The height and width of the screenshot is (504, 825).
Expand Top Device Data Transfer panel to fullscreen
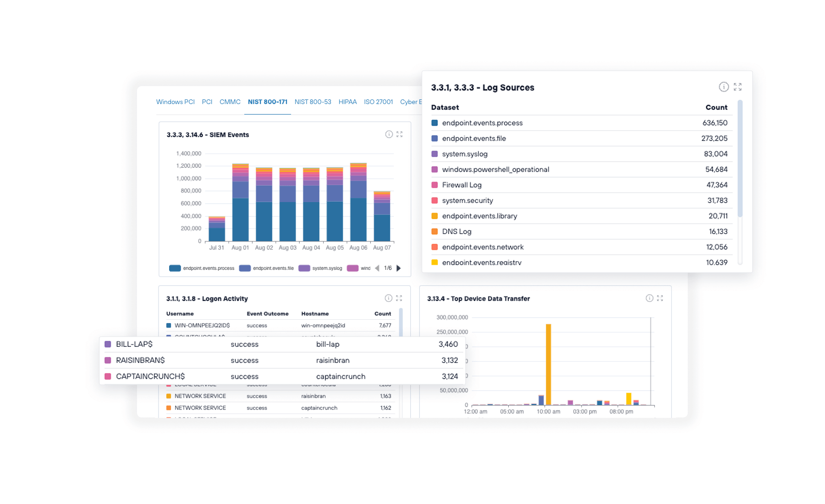660,298
